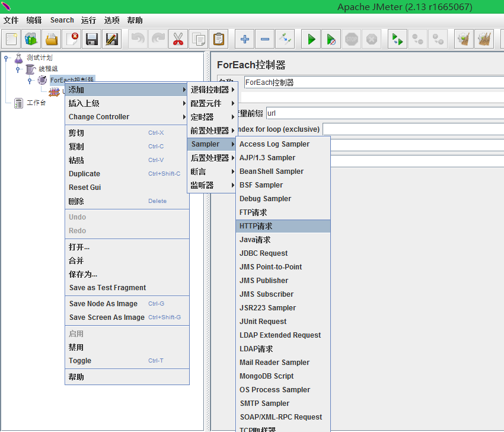Open the 运行 menu

point(89,20)
